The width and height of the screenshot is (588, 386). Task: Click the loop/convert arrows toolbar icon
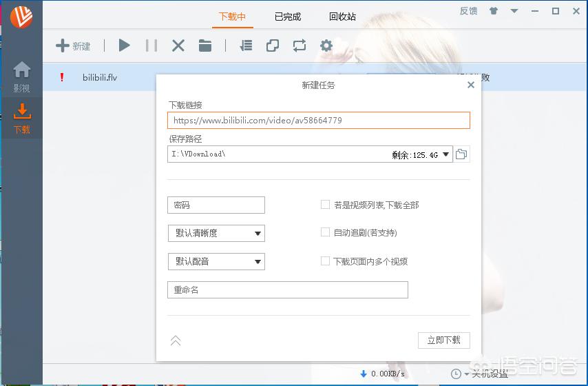click(299, 45)
